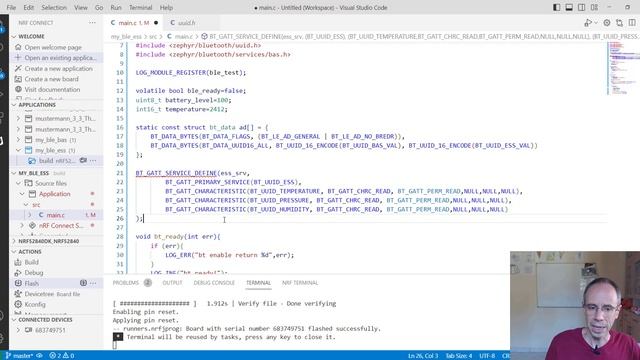
Task: Open the Customize Layout icon
Action: [x=594, y=7]
